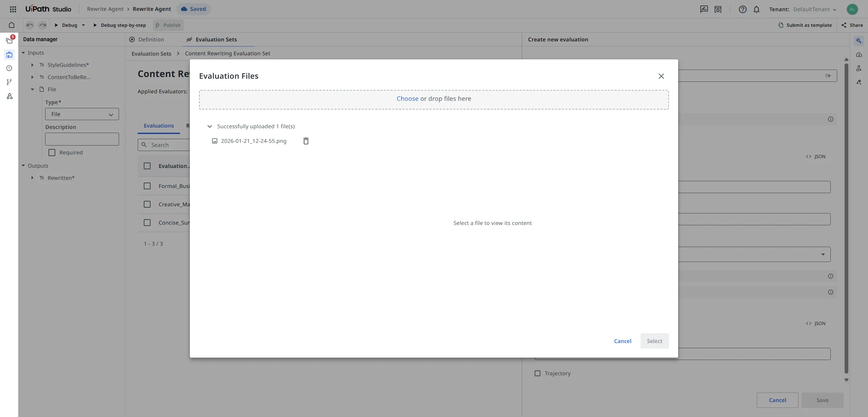The height and width of the screenshot is (417, 868).
Task: Click the Choose link to upload files
Action: pos(407,99)
